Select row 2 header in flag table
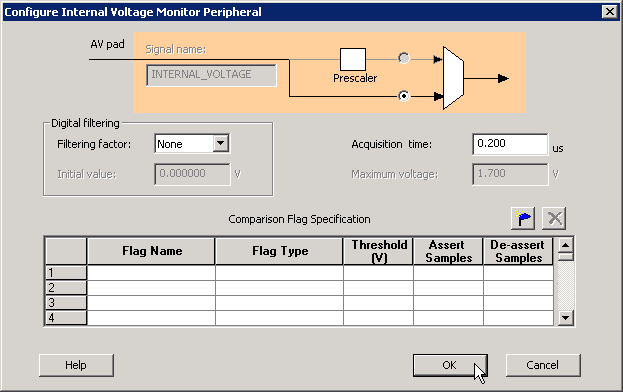This screenshot has width=623, height=392. [x=66, y=288]
